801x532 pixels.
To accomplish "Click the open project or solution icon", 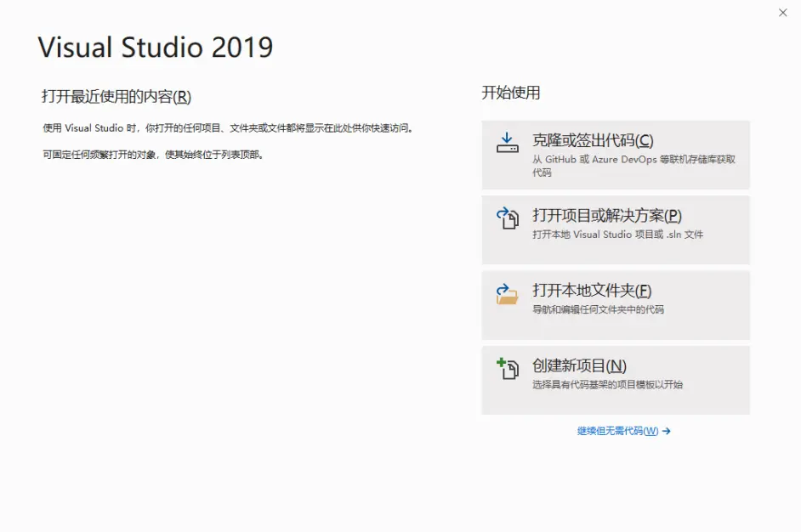I will 508,218.
